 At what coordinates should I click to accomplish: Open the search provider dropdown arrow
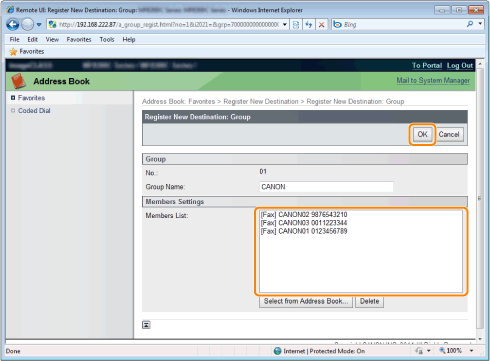480,24
